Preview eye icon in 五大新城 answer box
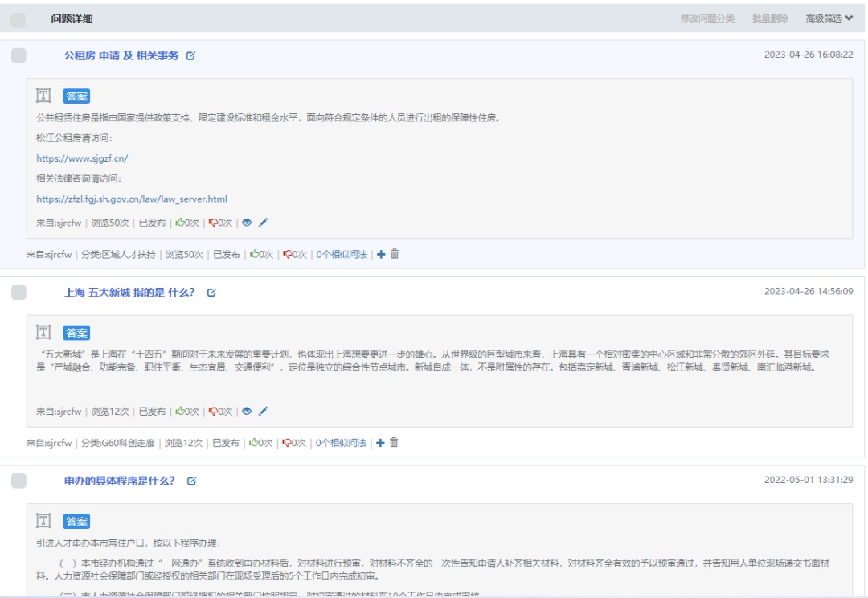 point(247,411)
